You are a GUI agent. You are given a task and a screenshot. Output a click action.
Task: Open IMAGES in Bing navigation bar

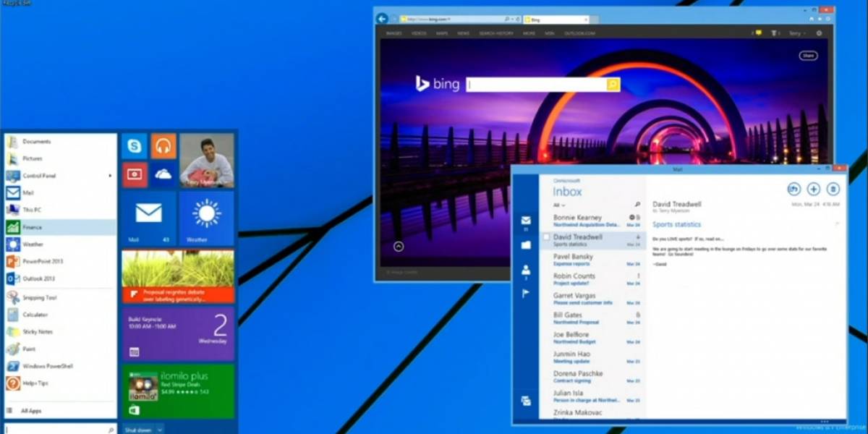point(393,33)
